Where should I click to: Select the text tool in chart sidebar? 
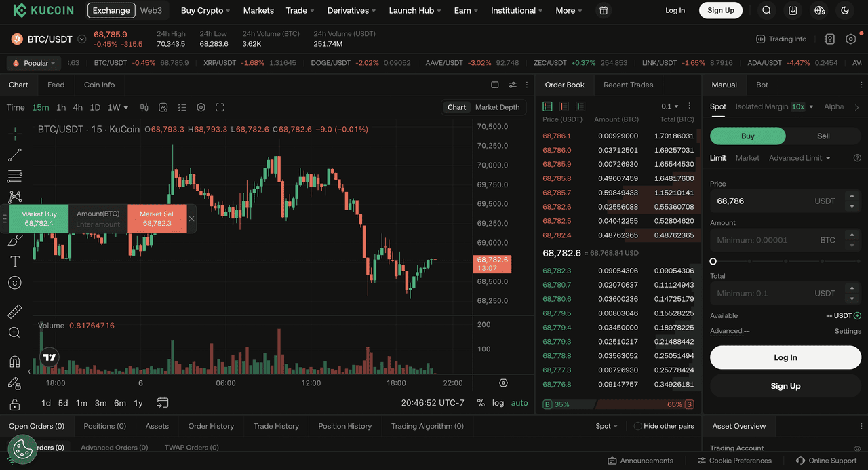(14, 261)
